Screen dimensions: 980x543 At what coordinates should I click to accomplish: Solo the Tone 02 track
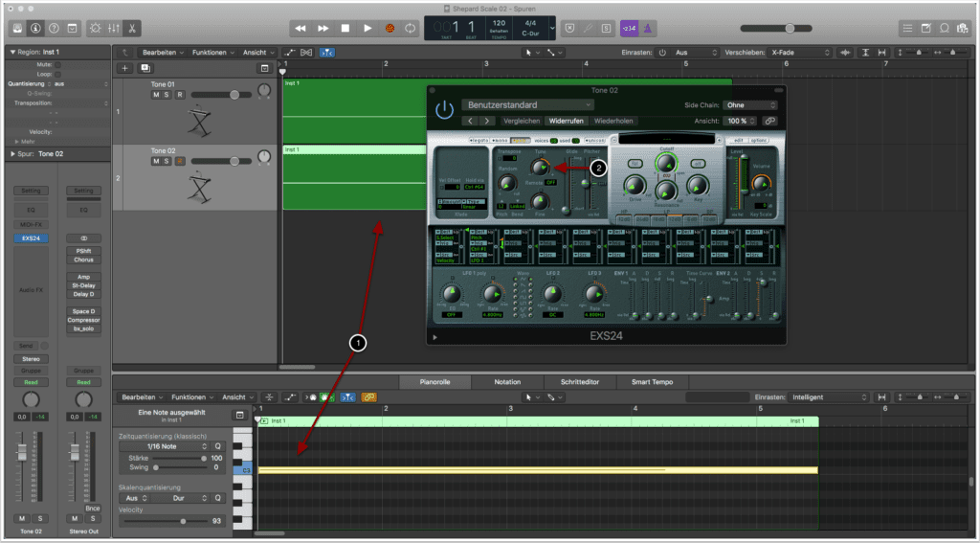click(167, 161)
